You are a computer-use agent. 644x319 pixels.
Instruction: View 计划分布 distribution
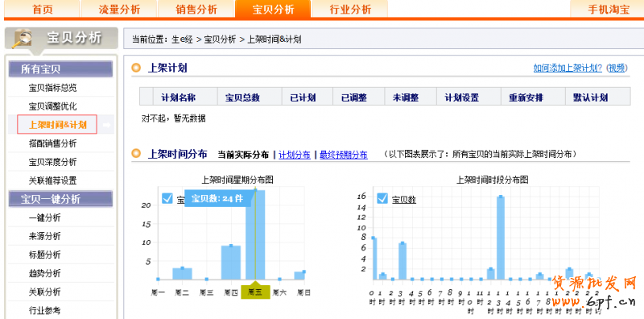click(295, 155)
